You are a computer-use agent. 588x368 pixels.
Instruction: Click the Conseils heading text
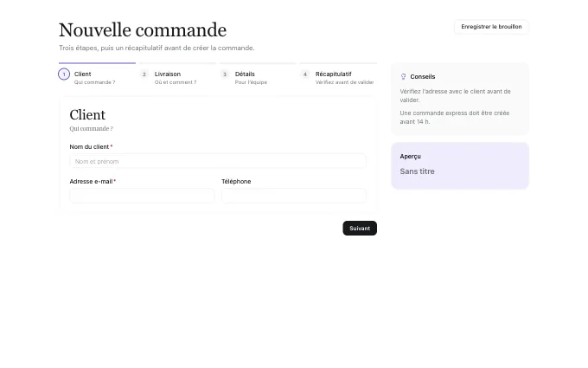point(423,76)
